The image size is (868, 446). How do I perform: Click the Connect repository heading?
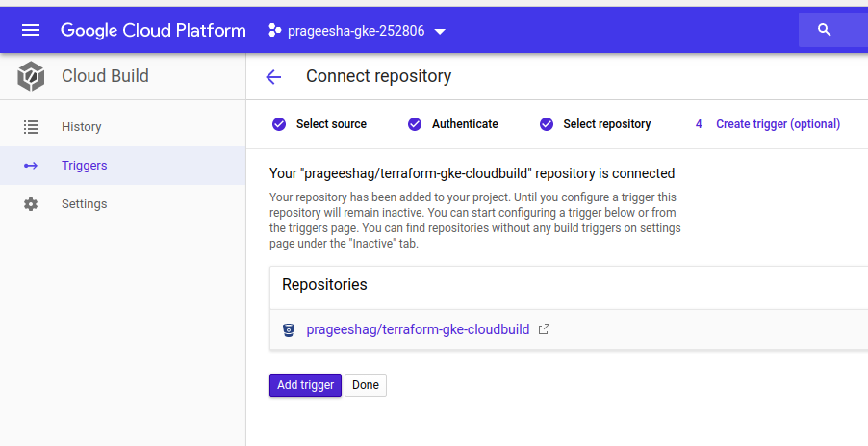click(x=378, y=76)
